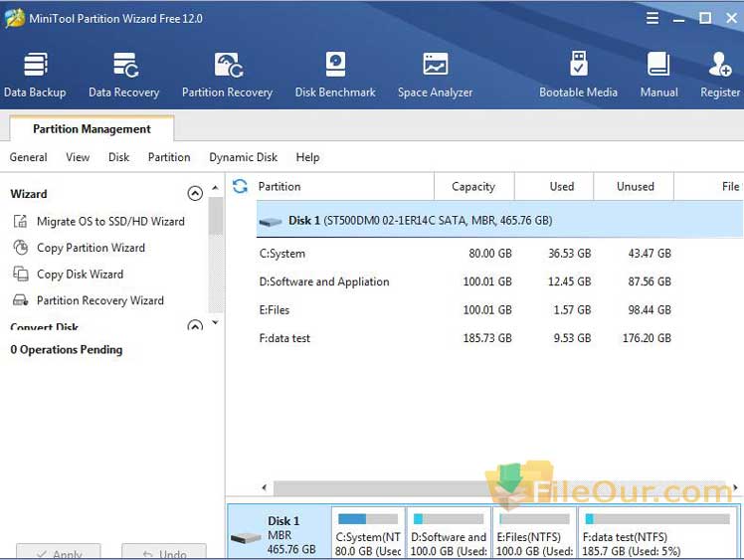Click the Partition Recovery Wizard icon
Viewport: 744px width, 560px height.
pos(21,300)
